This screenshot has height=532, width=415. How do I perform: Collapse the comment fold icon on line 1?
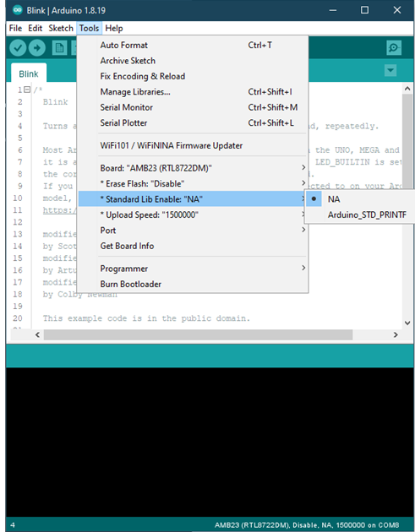(27, 90)
